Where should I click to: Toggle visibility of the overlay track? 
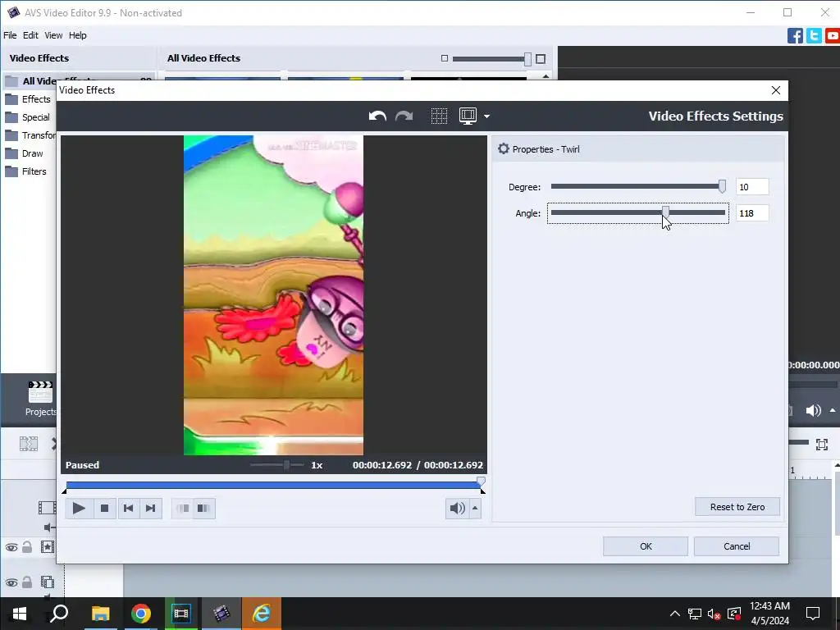pos(11,582)
